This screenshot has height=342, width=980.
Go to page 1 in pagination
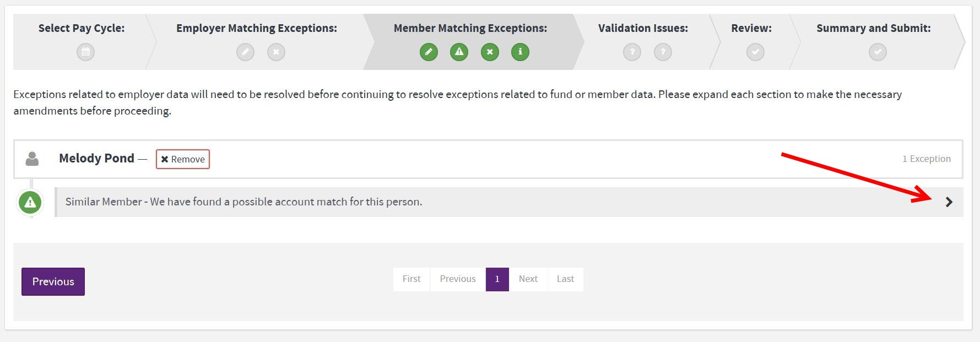pos(497,279)
